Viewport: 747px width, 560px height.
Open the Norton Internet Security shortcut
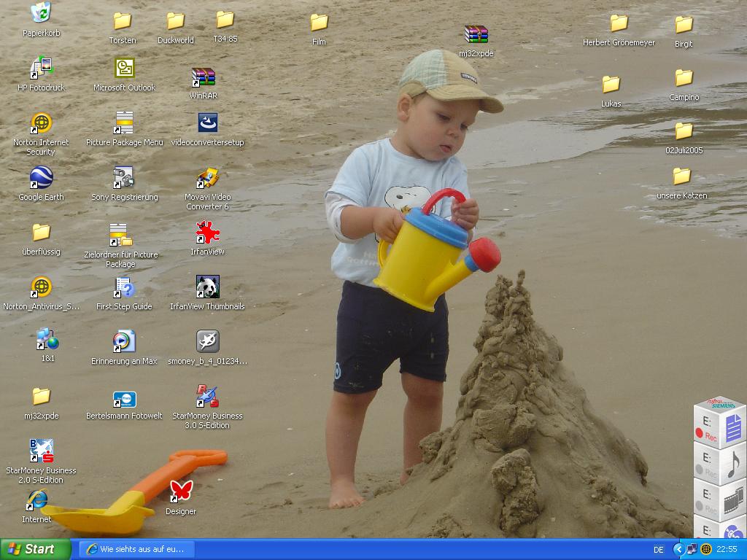(x=41, y=123)
